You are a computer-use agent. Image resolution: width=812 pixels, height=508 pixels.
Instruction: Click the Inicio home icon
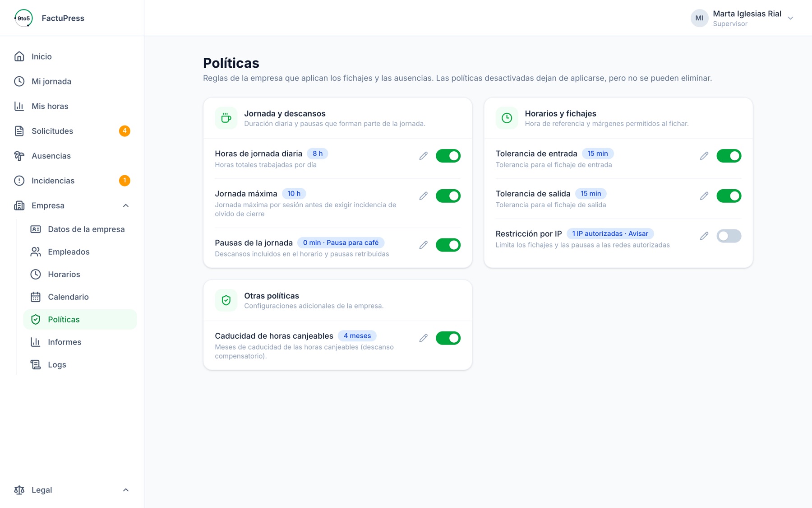(19, 56)
